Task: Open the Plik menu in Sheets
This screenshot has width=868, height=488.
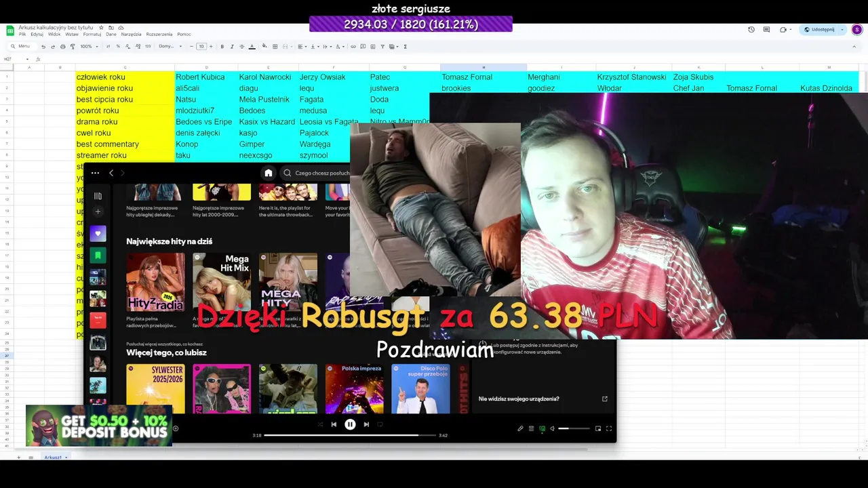Action: point(22,34)
